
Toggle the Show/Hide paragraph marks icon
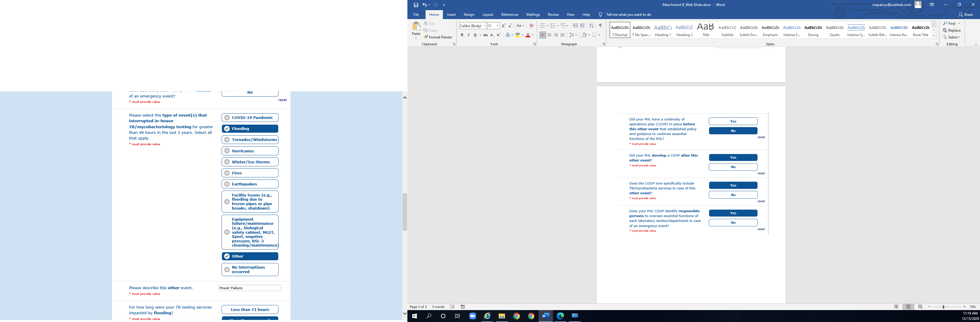point(600,26)
